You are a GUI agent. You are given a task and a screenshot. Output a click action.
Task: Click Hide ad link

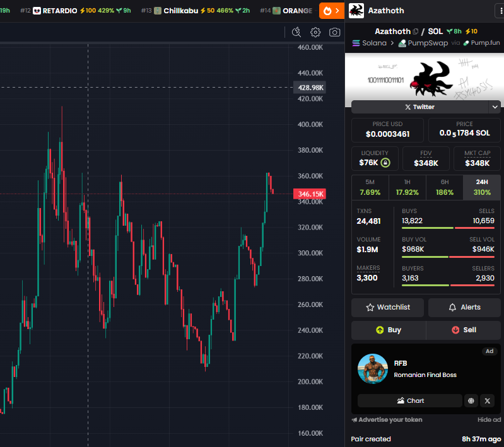[x=489, y=420]
